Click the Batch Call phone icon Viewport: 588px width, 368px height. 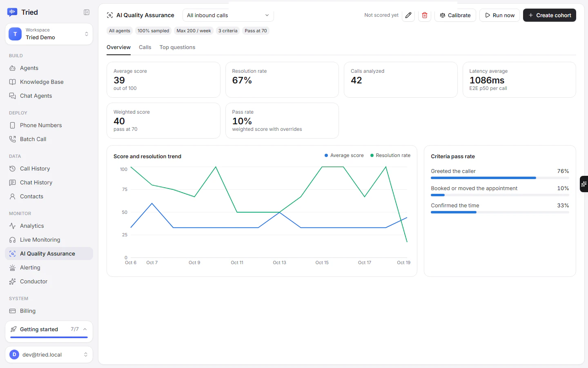pos(13,139)
